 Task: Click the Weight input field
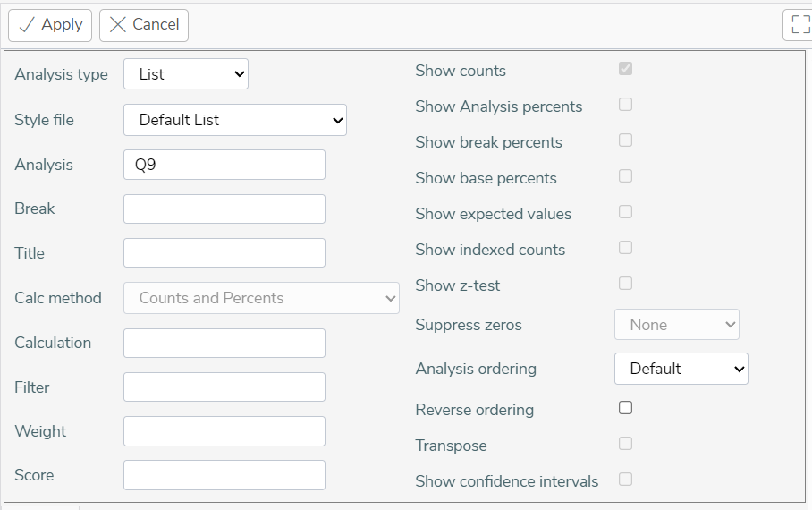pyautogui.click(x=224, y=431)
